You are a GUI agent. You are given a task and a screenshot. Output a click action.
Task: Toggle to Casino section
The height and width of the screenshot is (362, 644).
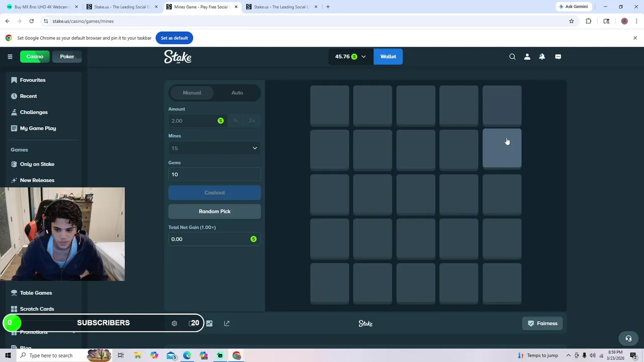(35, 56)
